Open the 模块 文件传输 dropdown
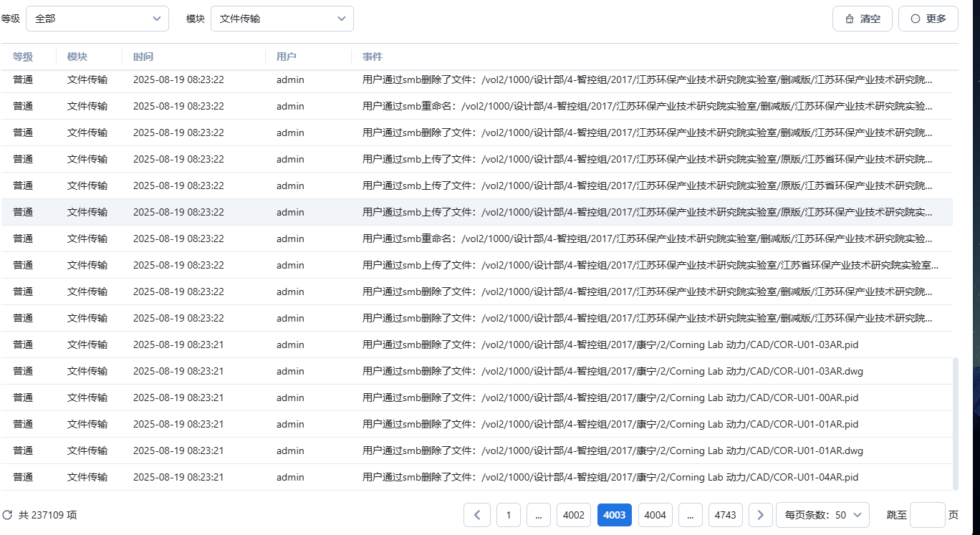This screenshot has width=980, height=535. (x=282, y=19)
